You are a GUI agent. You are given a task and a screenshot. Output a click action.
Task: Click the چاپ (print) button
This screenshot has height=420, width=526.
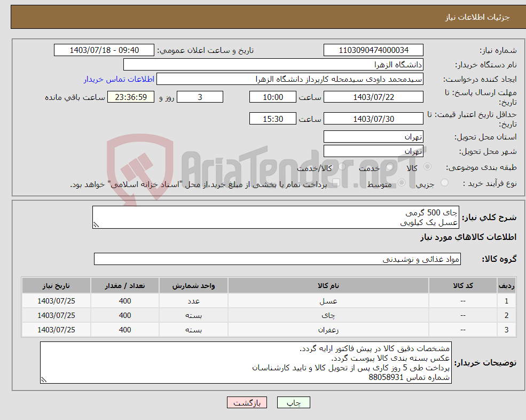(x=294, y=402)
